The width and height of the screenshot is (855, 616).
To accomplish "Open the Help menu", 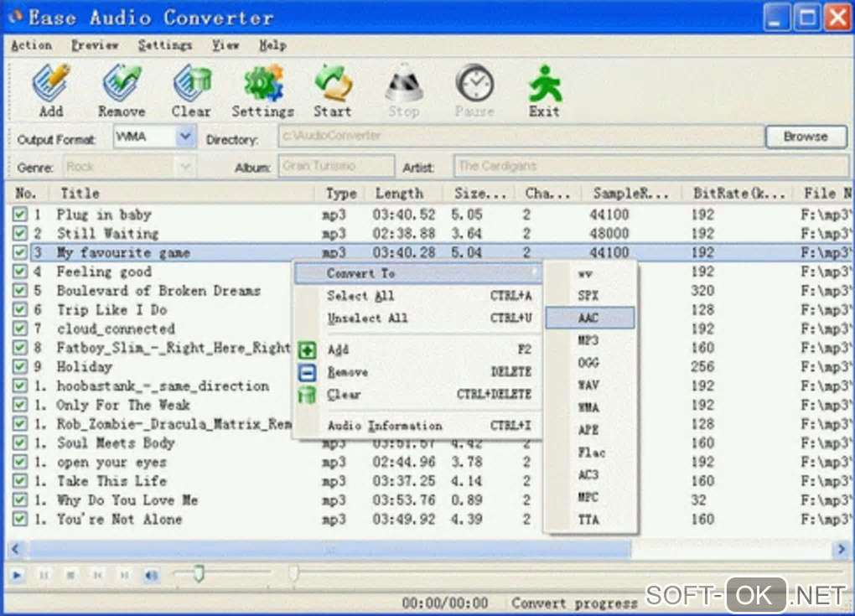I will pyautogui.click(x=272, y=45).
